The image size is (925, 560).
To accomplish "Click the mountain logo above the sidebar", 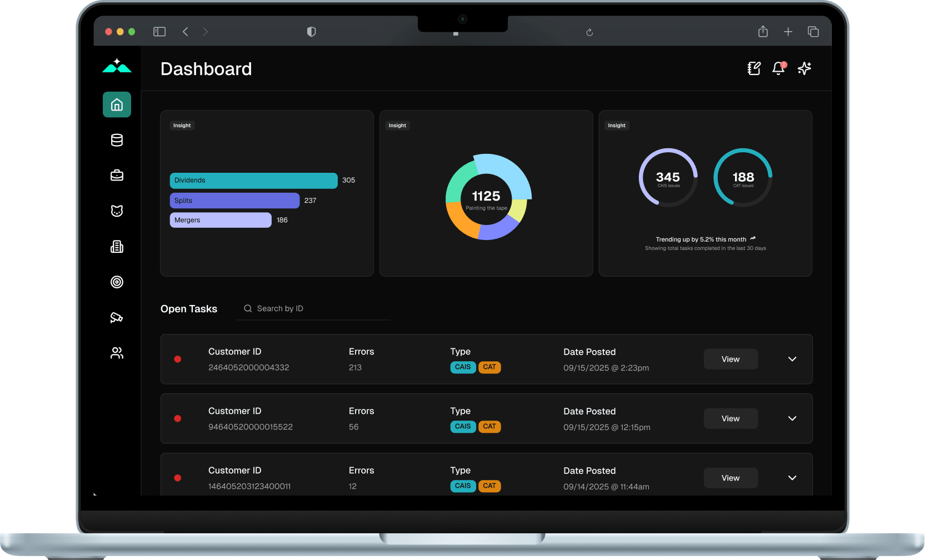I will pyautogui.click(x=117, y=66).
